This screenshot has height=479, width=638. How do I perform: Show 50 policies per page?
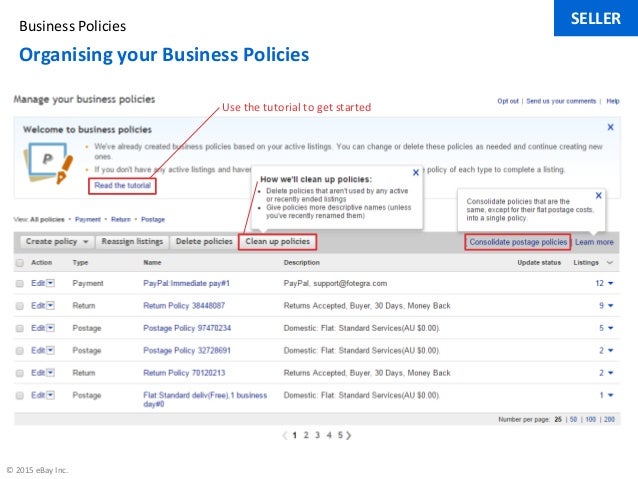[x=573, y=419]
